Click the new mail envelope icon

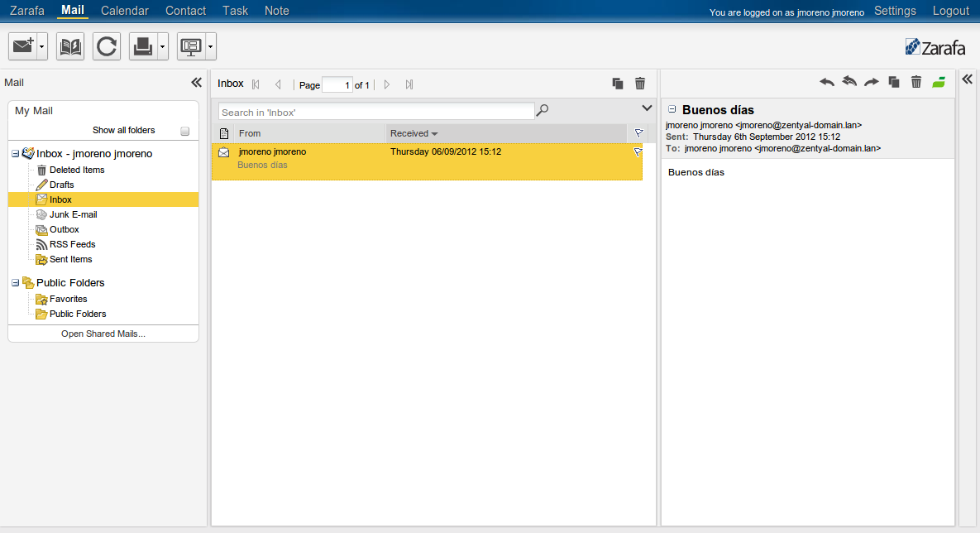(x=23, y=46)
